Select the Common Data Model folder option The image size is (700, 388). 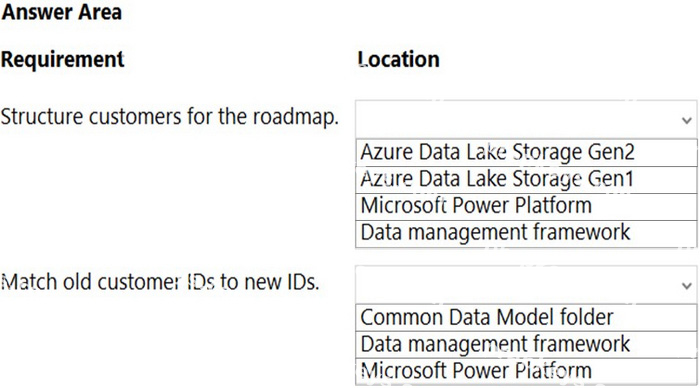click(x=526, y=317)
